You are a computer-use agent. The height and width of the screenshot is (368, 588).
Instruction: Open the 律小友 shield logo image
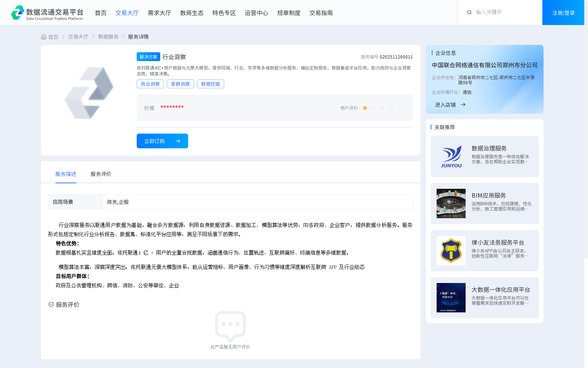pyautogui.click(x=451, y=251)
